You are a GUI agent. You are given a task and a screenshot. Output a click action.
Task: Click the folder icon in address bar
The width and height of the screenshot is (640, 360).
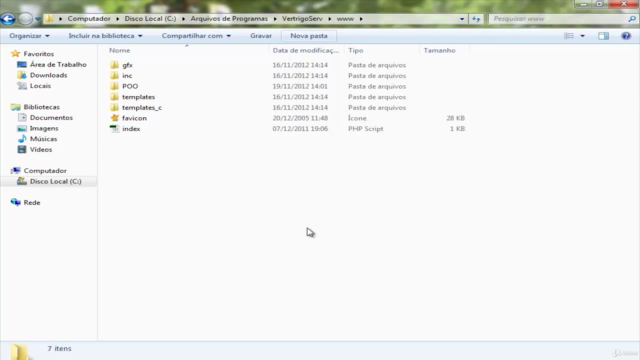pos(49,19)
